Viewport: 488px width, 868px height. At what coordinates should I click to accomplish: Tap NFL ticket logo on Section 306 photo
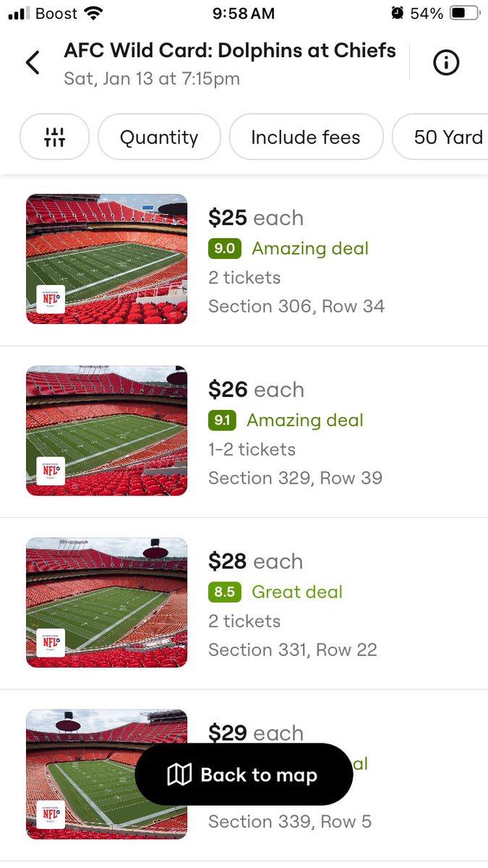pyautogui.click(x=51, y=299)
